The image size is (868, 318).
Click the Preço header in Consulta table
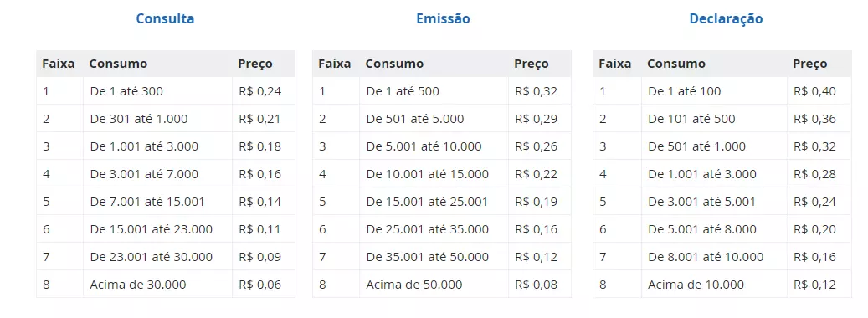pos(255,64)
